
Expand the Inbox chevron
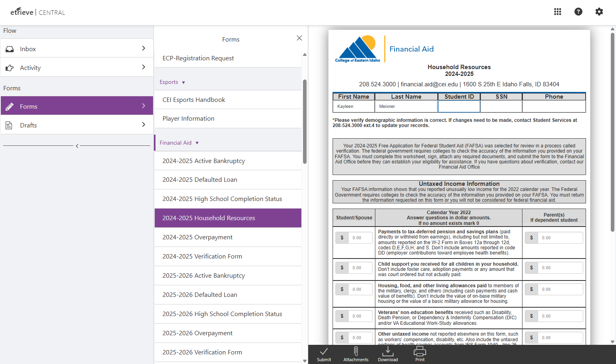(x=144, y=48)
